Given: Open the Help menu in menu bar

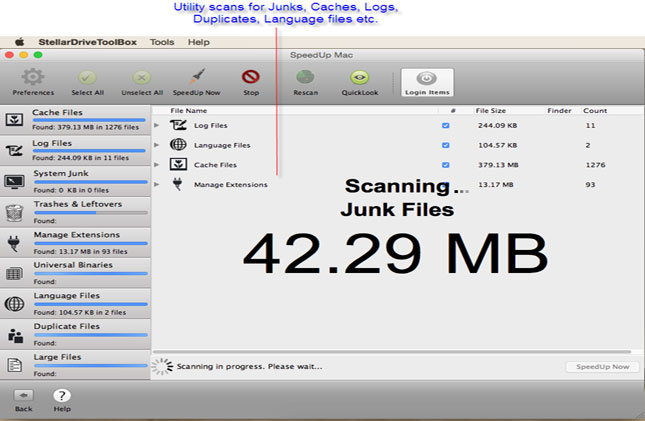Looking at the screenshot, I should tap(199, 42).
